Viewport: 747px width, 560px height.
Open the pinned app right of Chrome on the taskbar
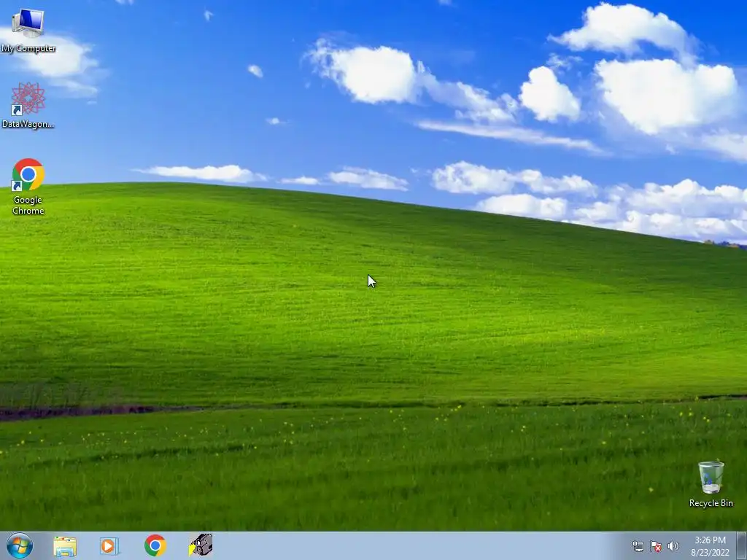201,545
